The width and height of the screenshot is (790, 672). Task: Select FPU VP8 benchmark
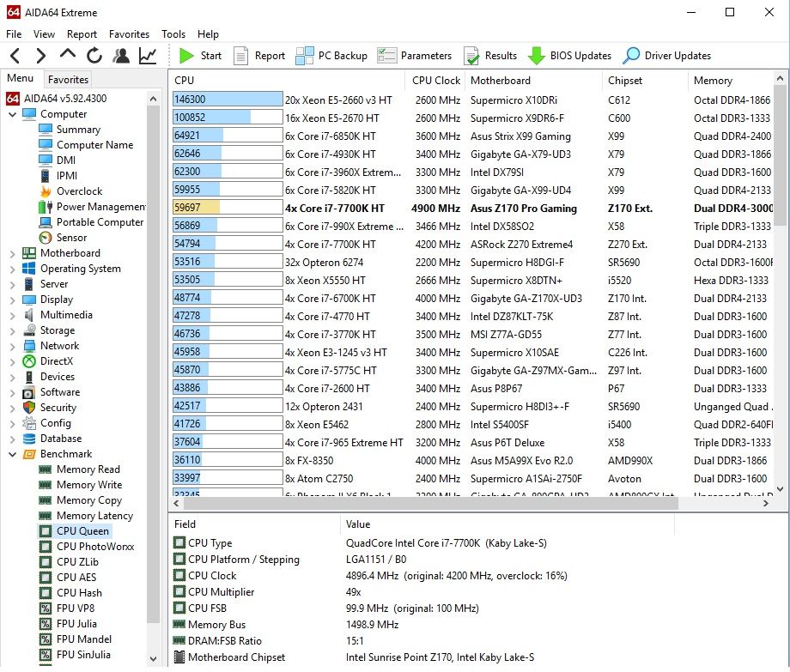[76, 608]
